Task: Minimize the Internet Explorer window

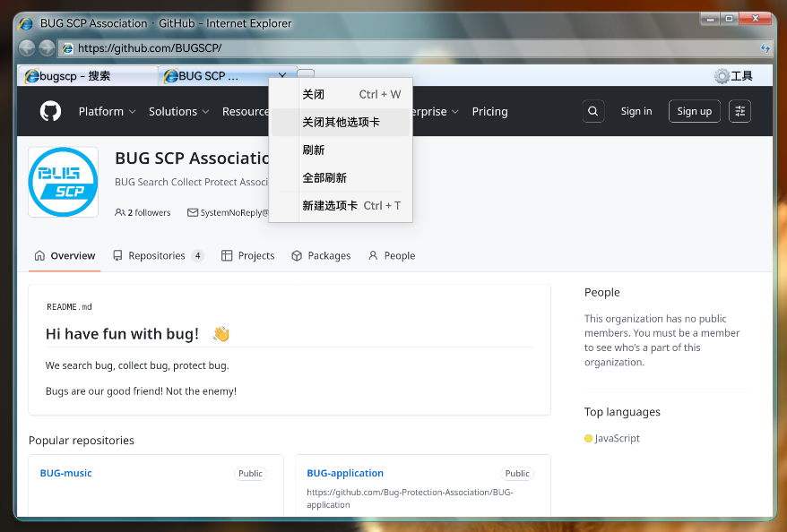Action: click(x=710, y=19)
